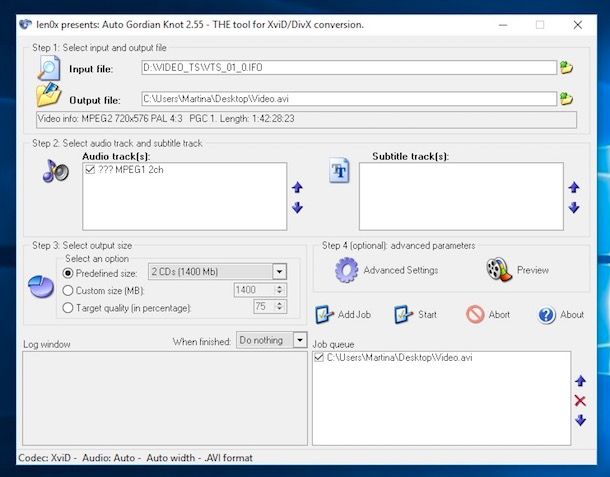
Task: Uncheck the MPEG1 2ch audio track
Action: (x=90, y=170)
